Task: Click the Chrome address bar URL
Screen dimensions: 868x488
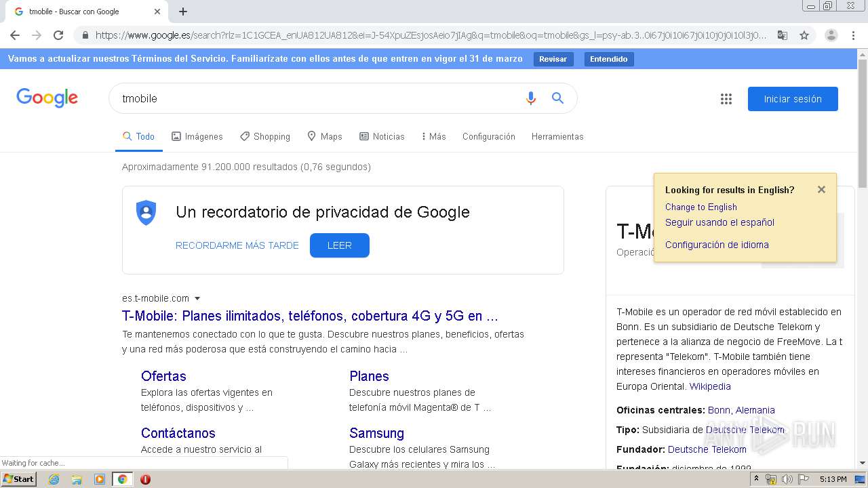Action: [x=431, y=35]
